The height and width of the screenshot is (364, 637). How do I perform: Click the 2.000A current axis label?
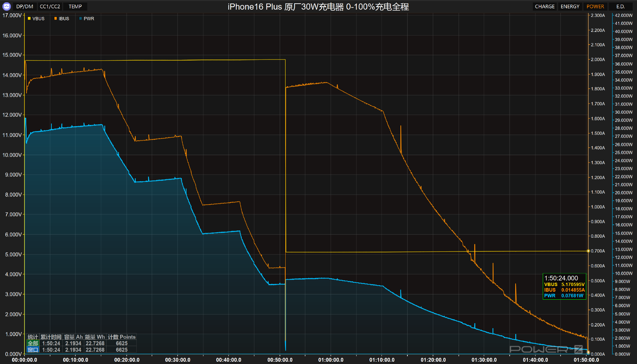[598, 60]
